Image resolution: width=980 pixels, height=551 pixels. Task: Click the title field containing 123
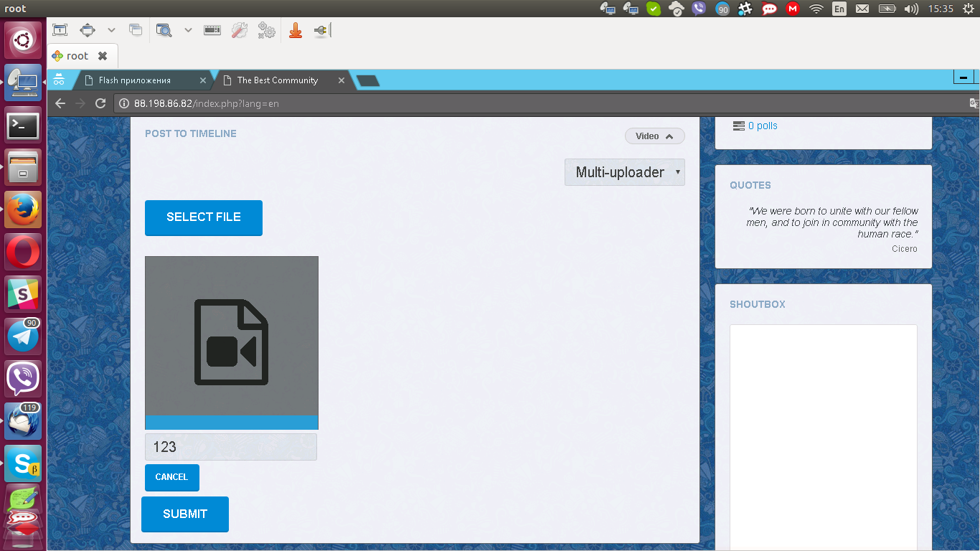pos(231,447)
